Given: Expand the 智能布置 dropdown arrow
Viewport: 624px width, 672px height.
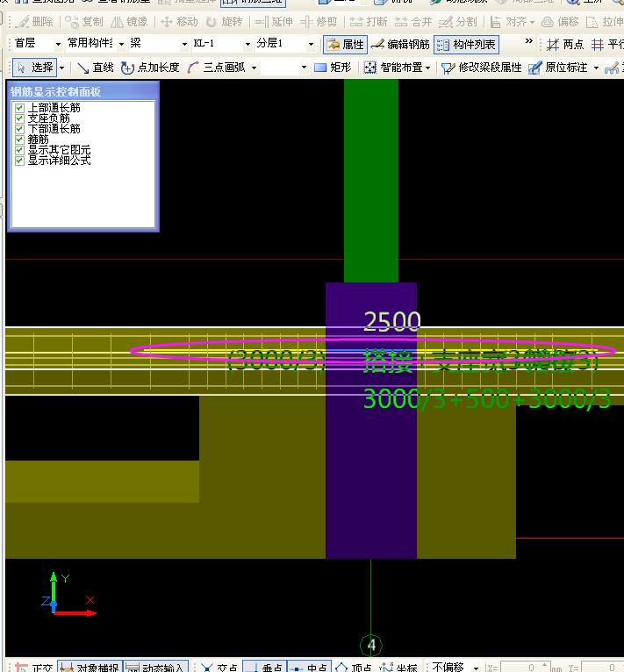Looking at the screenshot, I should pyautogui.click(x=427, y=68).
